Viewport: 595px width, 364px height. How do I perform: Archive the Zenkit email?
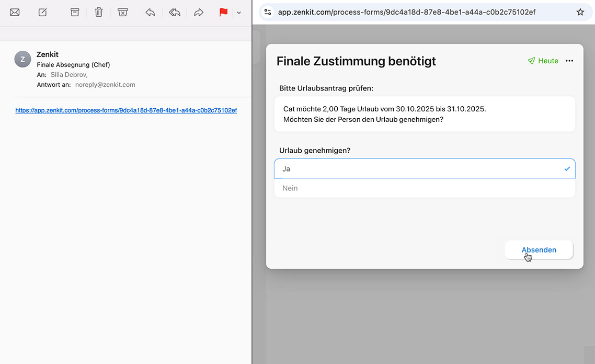tap(75, 12)
